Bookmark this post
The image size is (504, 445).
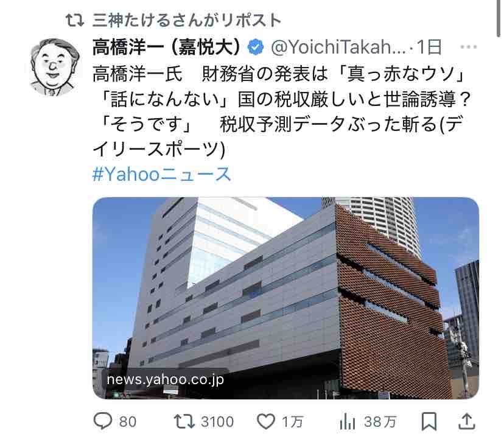coord(429,421)
